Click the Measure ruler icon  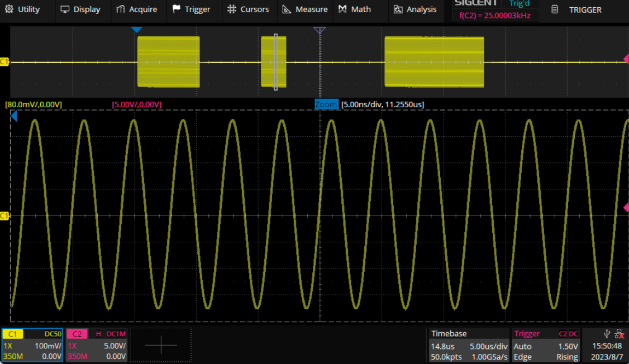click(287, 9)
